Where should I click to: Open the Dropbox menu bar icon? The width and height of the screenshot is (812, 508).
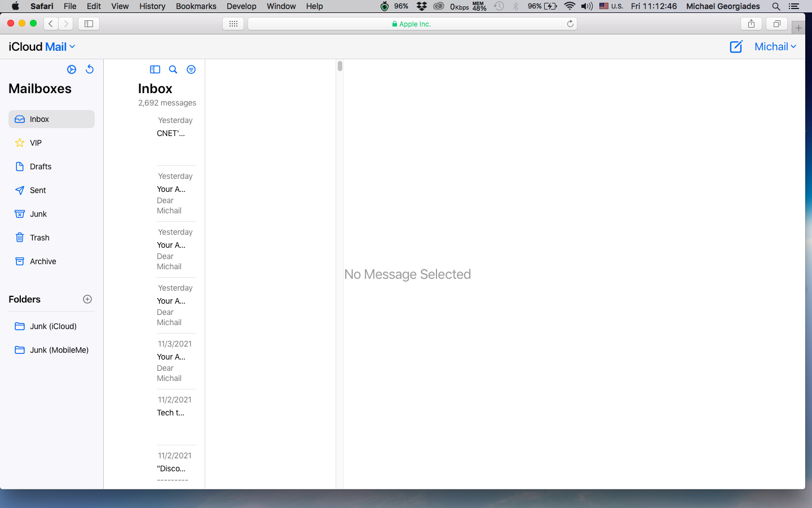pos(421,6)
